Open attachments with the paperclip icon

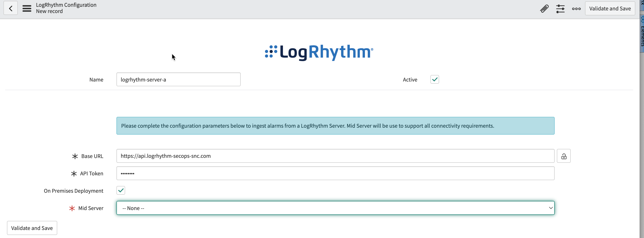pyautogui.click(x=544, y=8)
